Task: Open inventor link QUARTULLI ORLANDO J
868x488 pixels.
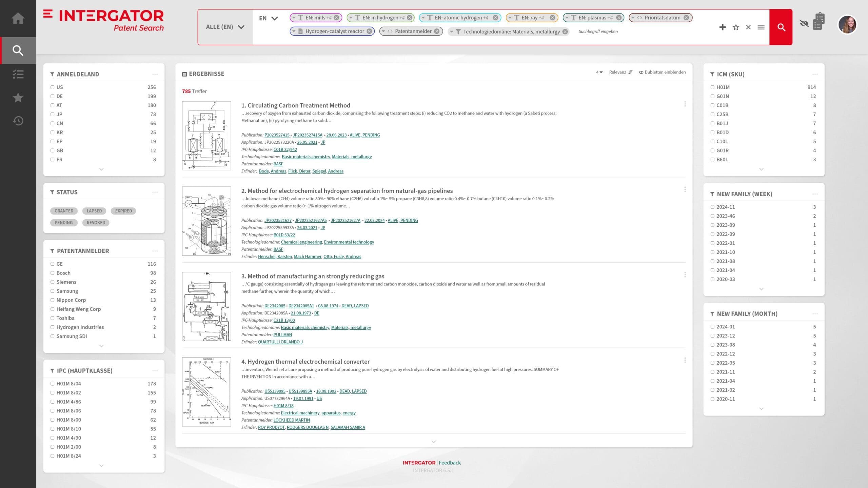Action: pyautogui.click(x=280, y=342)
